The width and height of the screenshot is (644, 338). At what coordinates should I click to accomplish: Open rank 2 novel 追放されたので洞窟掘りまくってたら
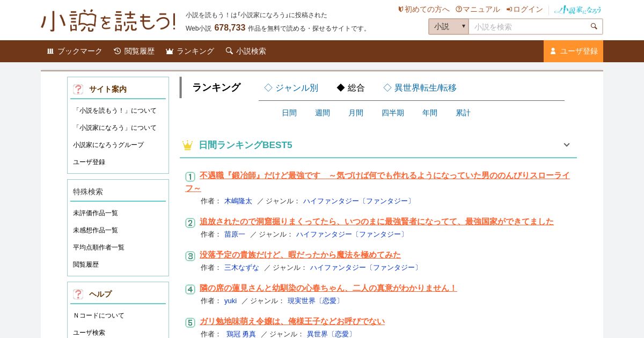tap(377, 221)
